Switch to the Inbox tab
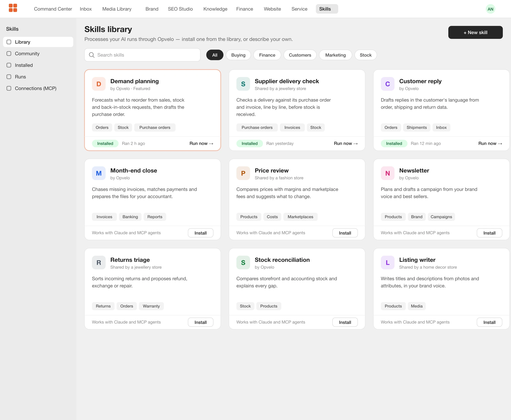The width and height of the screenshot is (511, 420). click(86, 9)
